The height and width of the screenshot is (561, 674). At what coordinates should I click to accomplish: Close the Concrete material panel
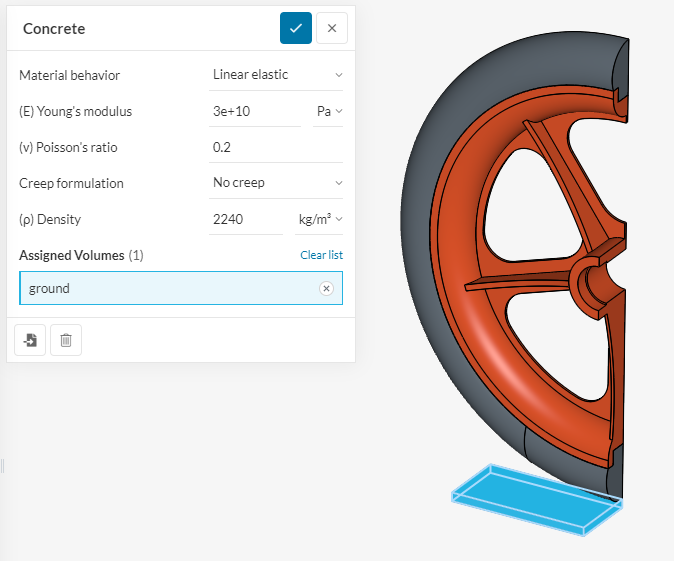(332, 28)
